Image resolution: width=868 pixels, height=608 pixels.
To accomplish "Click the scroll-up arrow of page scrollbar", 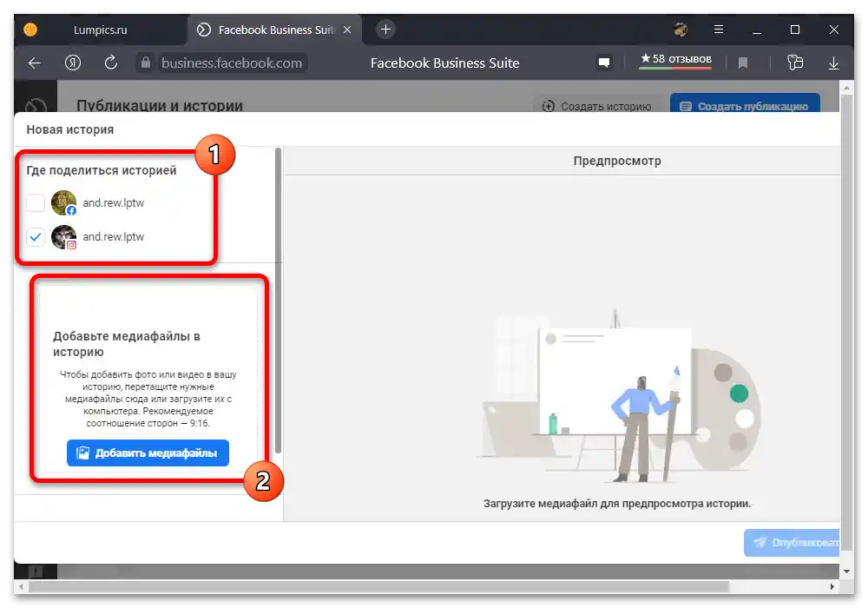I will (846, 88).
